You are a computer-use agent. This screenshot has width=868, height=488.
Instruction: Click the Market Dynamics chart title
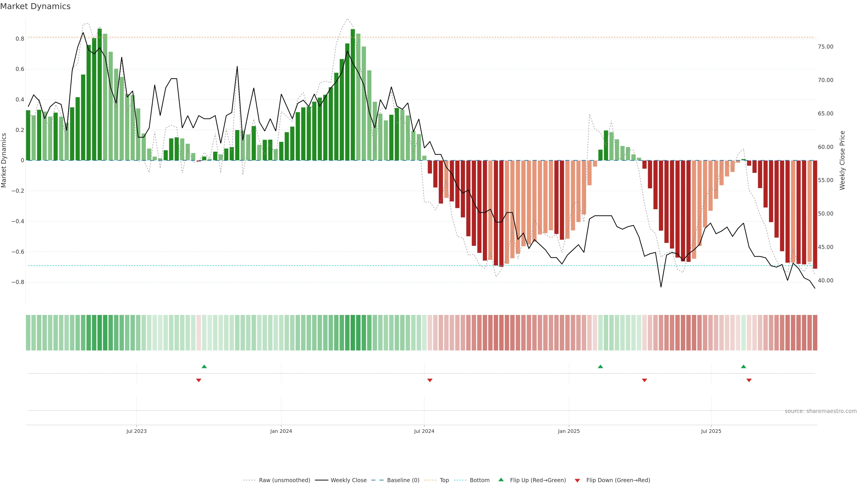tap(35, 6)
